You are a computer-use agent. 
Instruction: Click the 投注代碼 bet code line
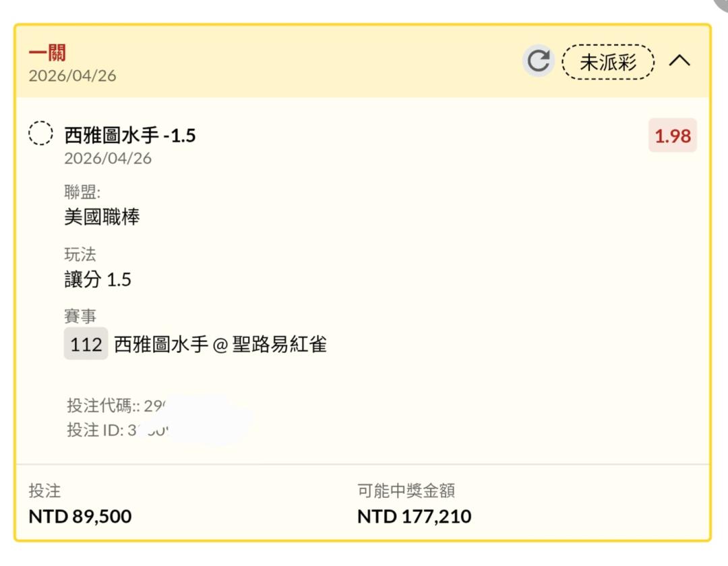pos(116,405)
